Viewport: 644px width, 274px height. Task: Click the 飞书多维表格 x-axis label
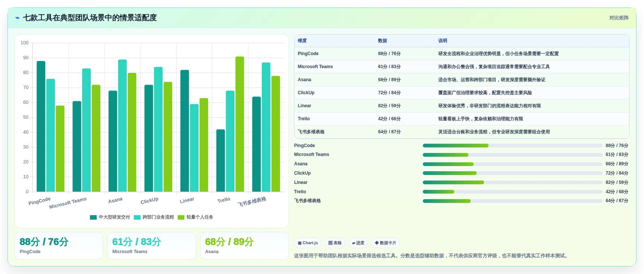tap(252, 201)
